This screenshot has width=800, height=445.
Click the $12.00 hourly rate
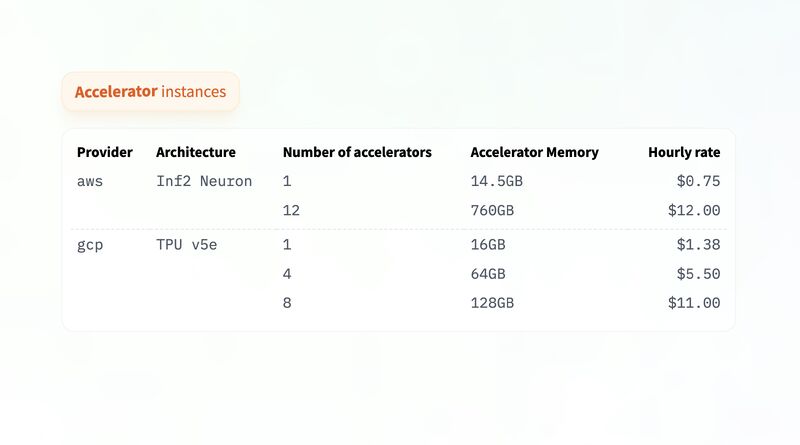coord(694,210)
